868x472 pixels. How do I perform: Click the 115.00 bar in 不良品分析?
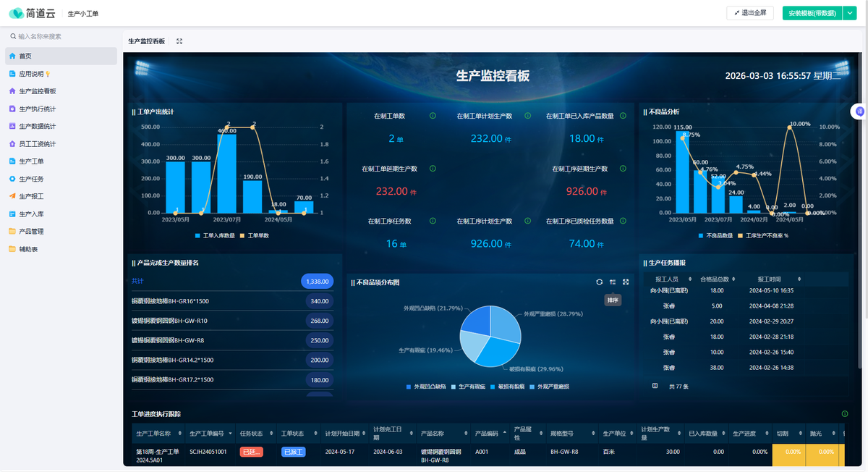click(682, 172)
